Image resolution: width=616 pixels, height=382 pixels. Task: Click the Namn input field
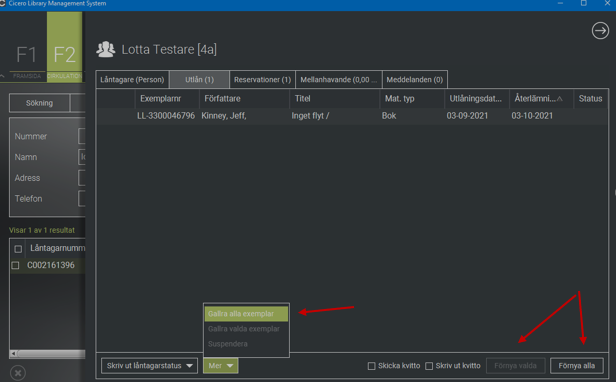click(82, 157)
